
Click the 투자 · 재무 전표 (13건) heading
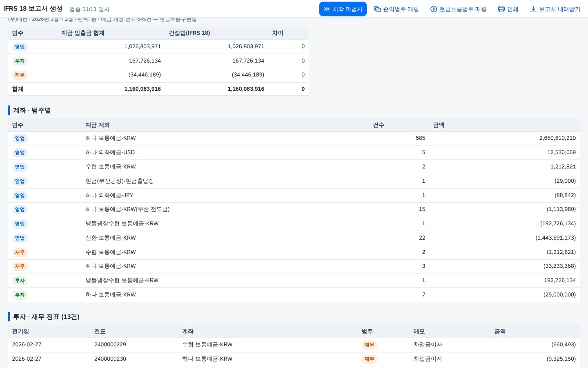(46, 317)
